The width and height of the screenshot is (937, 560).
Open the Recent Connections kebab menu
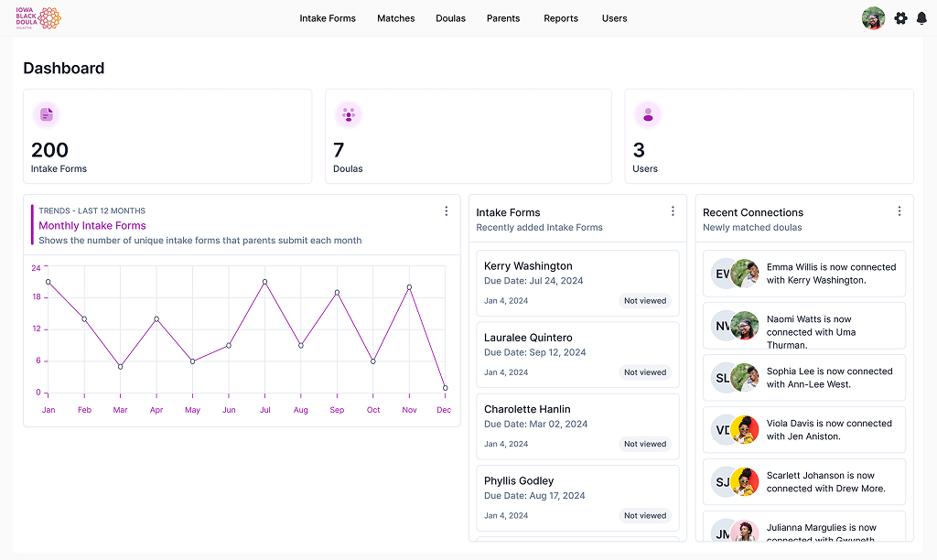coord(899,211)
